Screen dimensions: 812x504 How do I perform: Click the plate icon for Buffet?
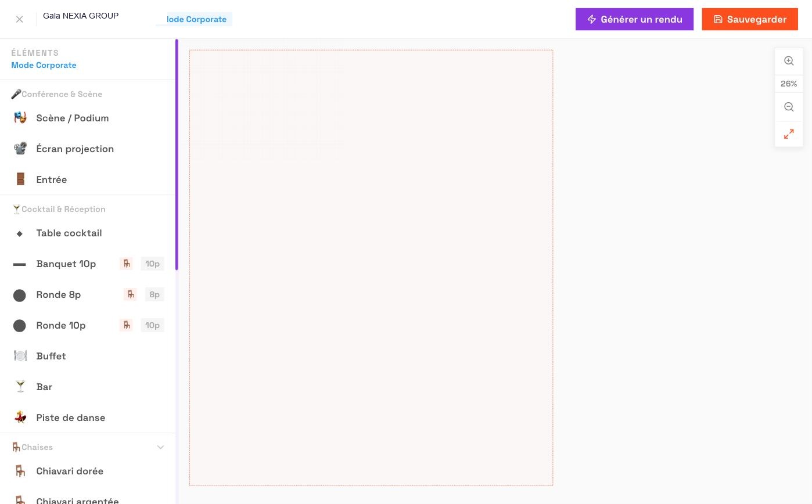20,356
